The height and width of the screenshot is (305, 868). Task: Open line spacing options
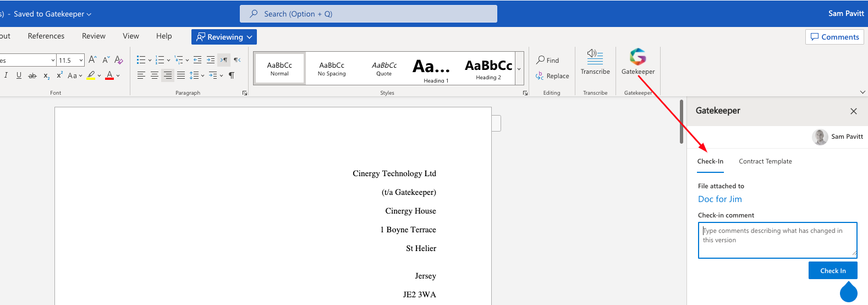pyautogui.click(x=194, y=75)
